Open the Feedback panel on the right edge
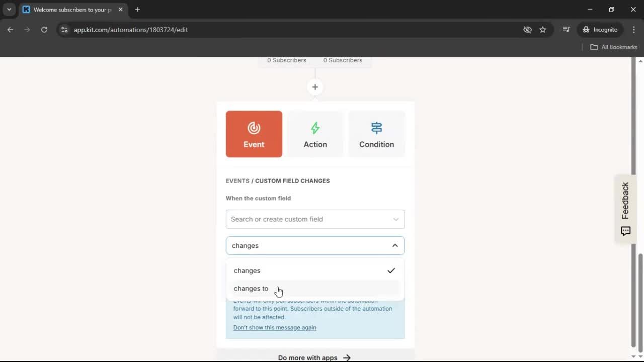Screen dimensions: 644x362 [625, 209]
